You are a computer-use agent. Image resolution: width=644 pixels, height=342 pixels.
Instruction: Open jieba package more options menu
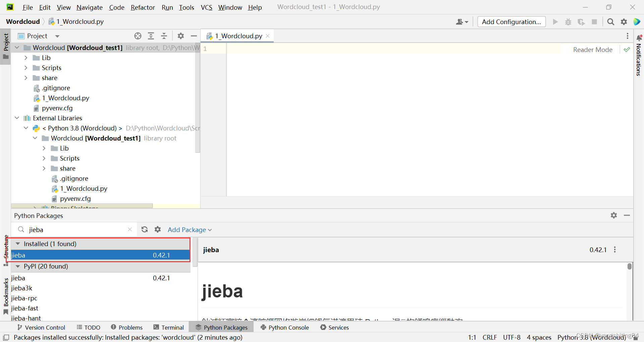(x=615, y=249)
